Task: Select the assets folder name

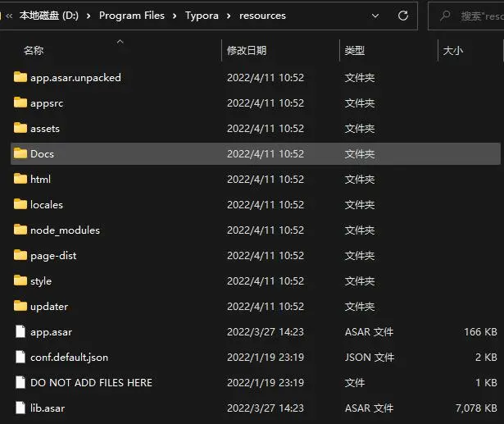Action: point(45,129)
